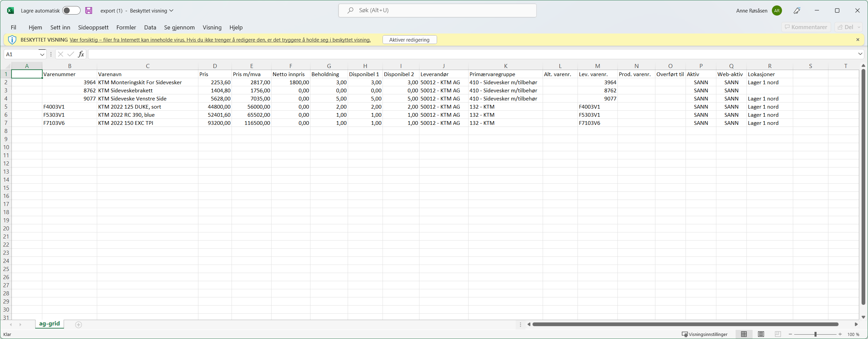Select row 5 header

click(6, 107)
